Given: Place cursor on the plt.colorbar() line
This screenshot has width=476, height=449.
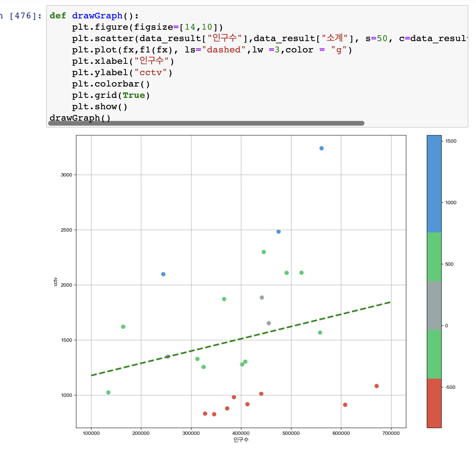Looking at the screenshot, I should click(x=111, y=84).
